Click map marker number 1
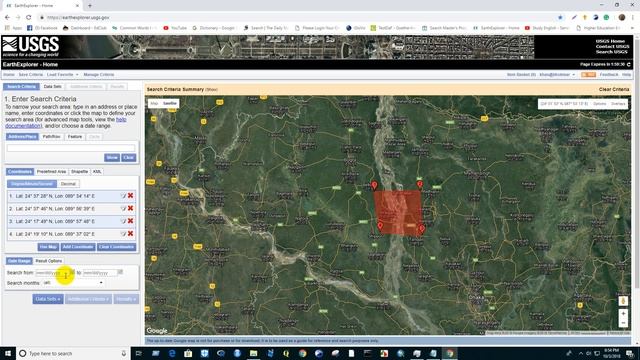 pyautogui.click(x=374, y=186)
